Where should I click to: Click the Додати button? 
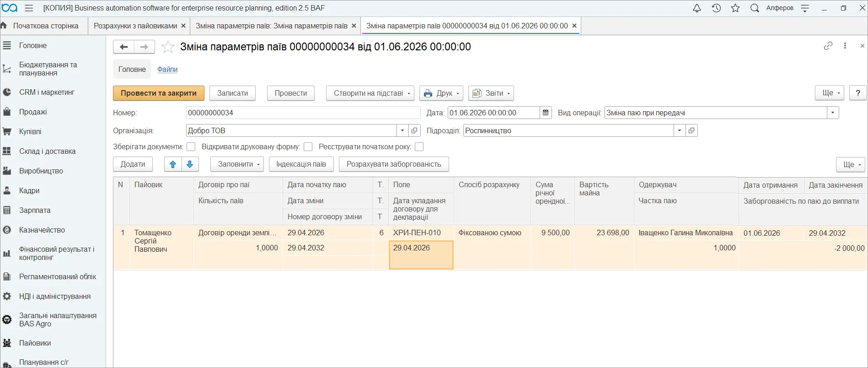coord(133,164)
